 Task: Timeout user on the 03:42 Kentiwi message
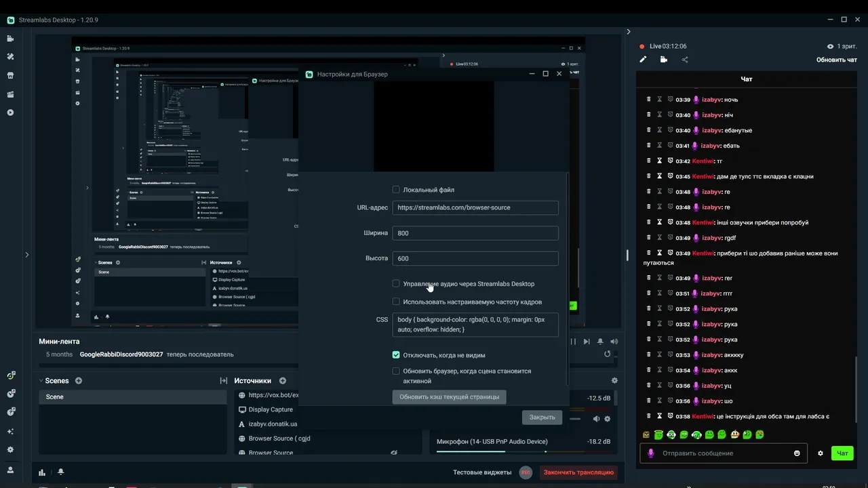tap(658, 161)
